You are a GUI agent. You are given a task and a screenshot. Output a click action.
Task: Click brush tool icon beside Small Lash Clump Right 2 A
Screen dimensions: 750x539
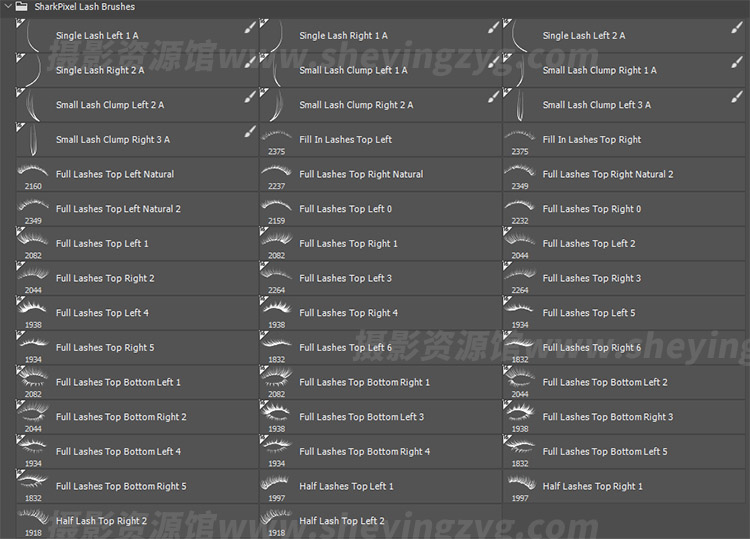493,98
